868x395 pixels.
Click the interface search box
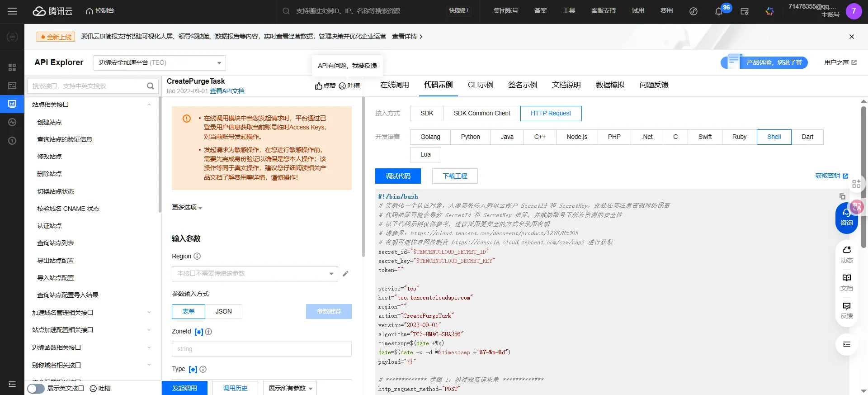tap(93, 86)
